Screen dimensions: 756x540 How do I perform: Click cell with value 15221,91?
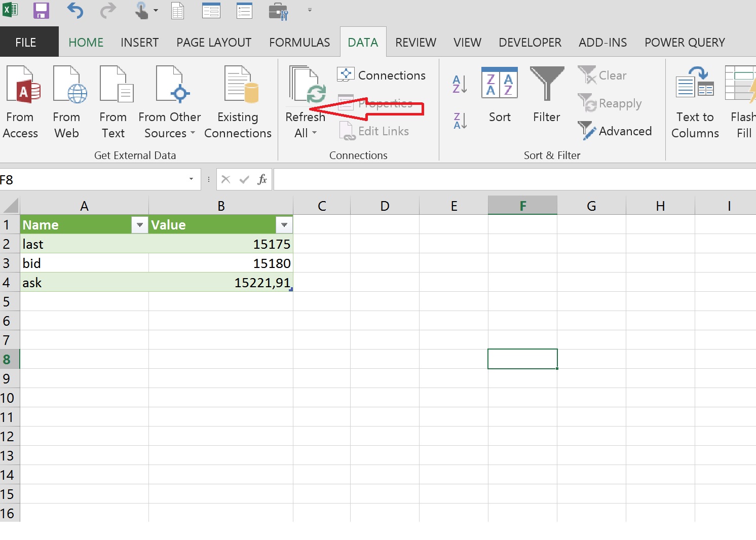(221, 282)
